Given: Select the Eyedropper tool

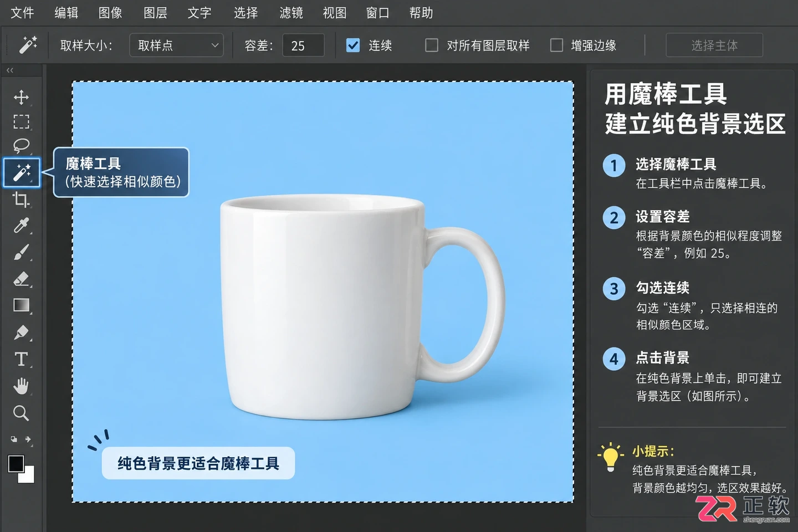Looking at the screenshot, I should point(21,226).
